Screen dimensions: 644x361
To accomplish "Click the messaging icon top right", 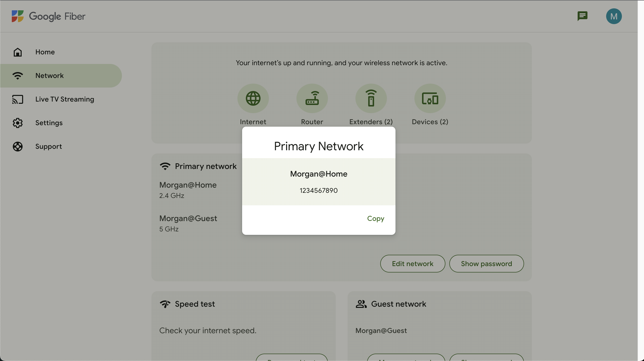I will (583, 16).
